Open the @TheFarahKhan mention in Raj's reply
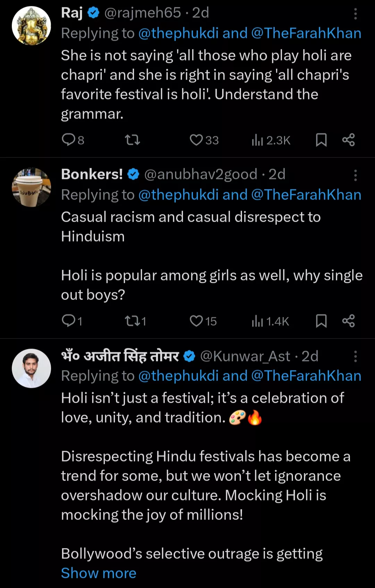 click(x=306, y=33)
